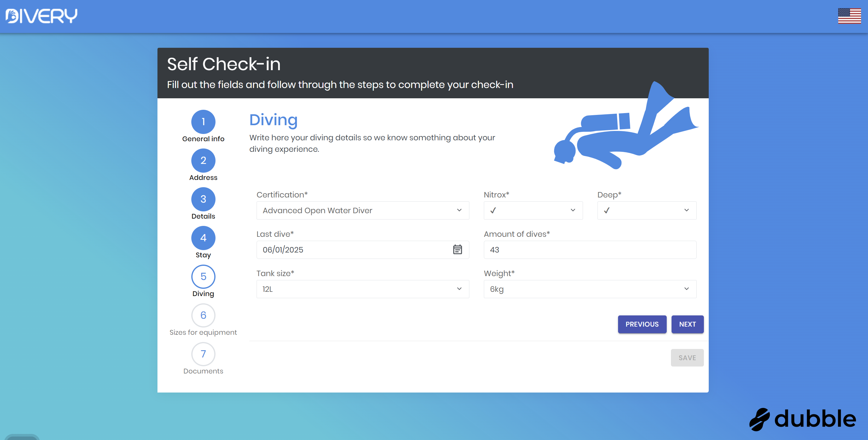The width and height of the screenshot is (868, 440).
Task: Open the Weight dropdown
Action: 590,289
